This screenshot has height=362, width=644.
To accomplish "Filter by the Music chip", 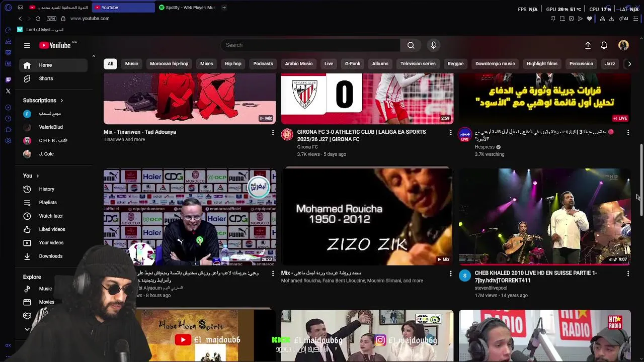I will pyautogui.click(x=131, y=64).
